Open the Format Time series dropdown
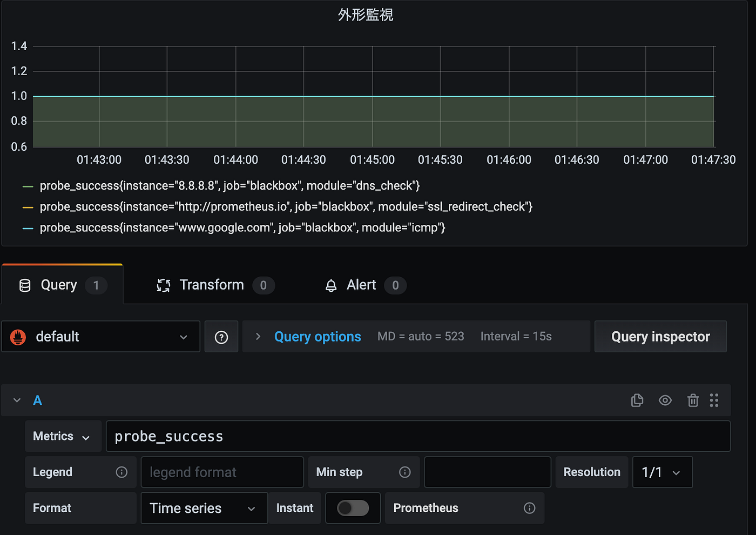756x535 pixels. coord(204,508)
